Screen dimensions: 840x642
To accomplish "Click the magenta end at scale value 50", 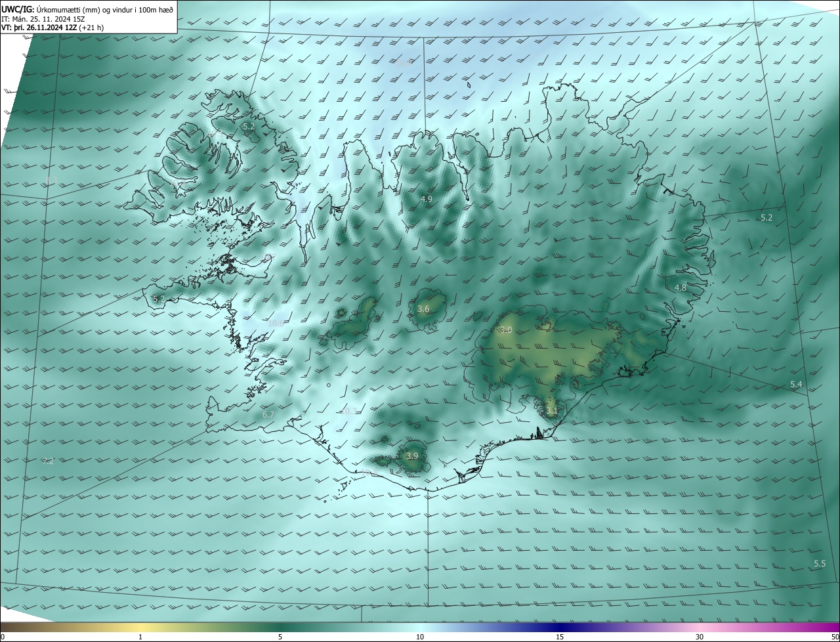I will click(835, 627).
